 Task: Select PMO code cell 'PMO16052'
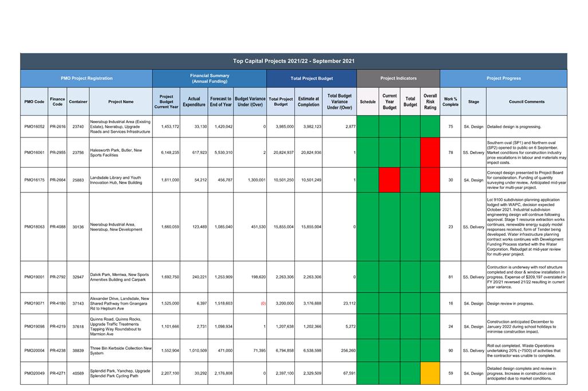click(x=34, y=127)
